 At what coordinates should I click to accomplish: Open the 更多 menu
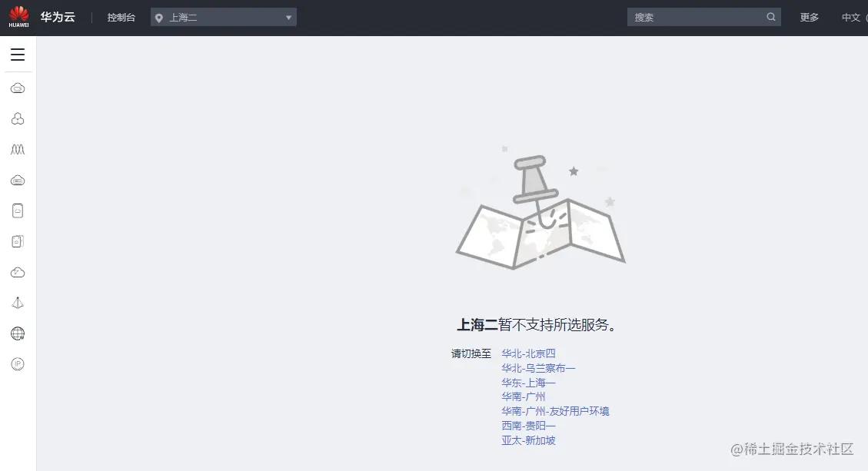[x=810, y=18]
